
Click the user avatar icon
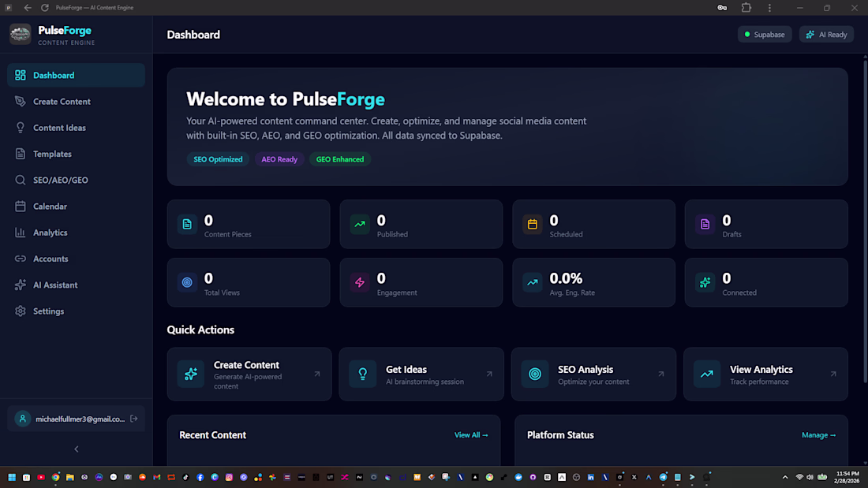[23, 419]
